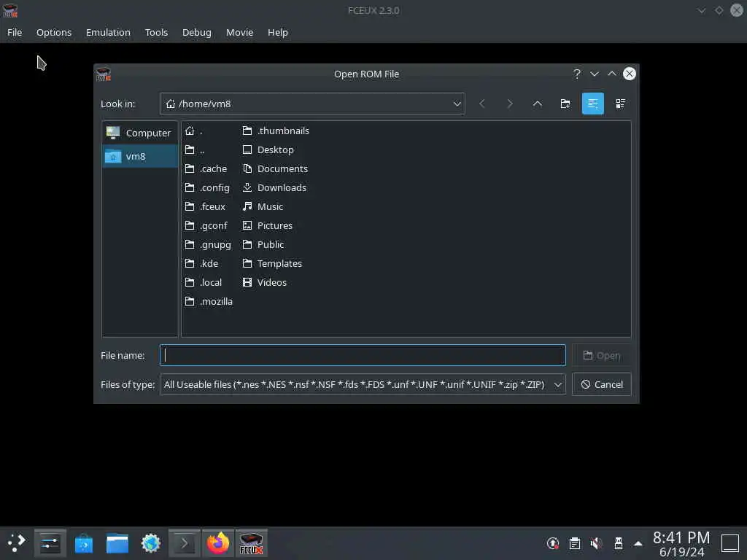Open the clipboard tray icon

pyautogui.click(x=575, y=542)
